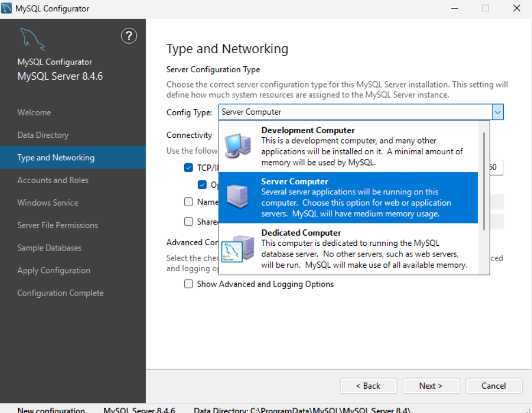Click the Back button

[x=368, y=386]
